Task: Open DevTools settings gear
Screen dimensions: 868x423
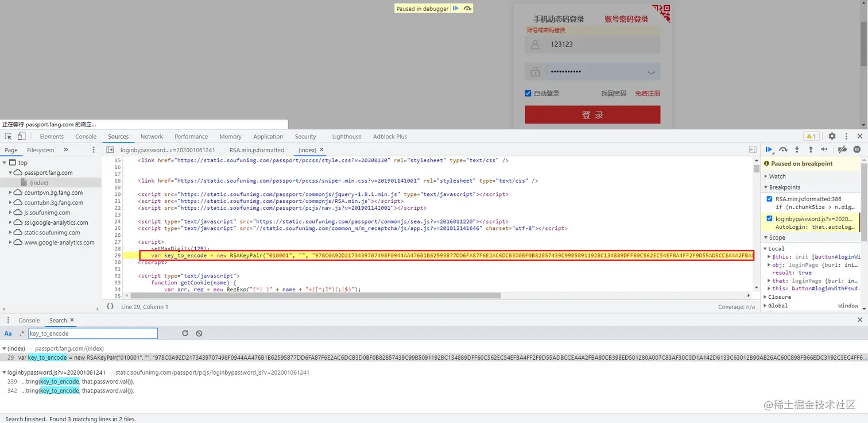Action: [x=832, y=136]
